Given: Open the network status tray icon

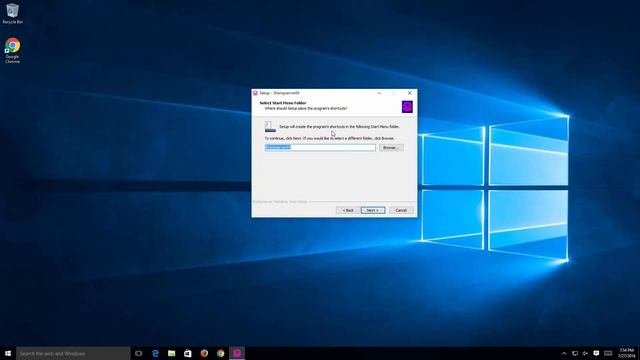Looking at the screenshot, I should 575,353.
